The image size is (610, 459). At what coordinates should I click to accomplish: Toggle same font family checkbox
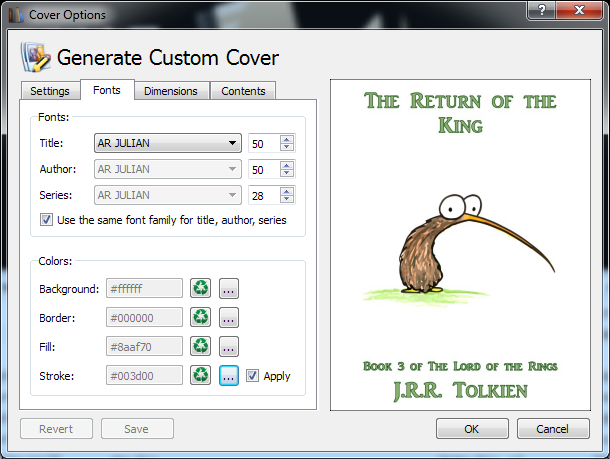pyautogui.click(x=46, y=220)
